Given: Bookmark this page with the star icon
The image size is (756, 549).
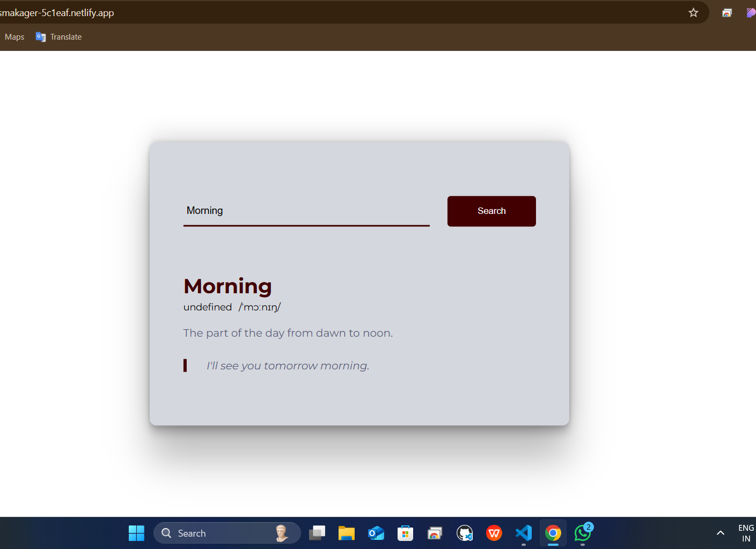Looking at the screenshot, I should click(x=693, y=13).
